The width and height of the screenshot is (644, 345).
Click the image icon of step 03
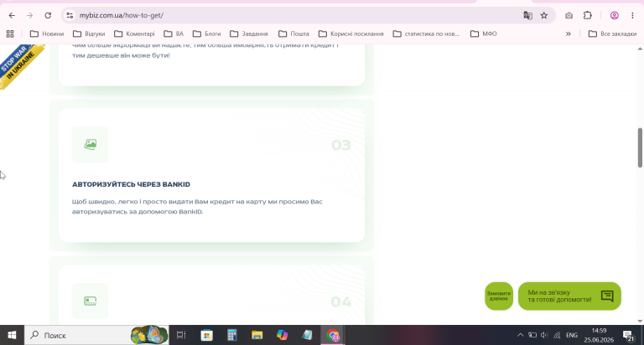pos(91,144)
